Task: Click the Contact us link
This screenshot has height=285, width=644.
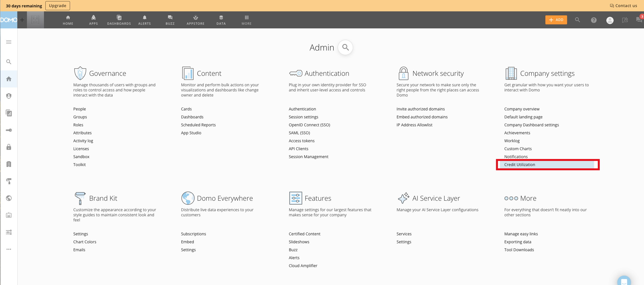Action: (623, 6)
